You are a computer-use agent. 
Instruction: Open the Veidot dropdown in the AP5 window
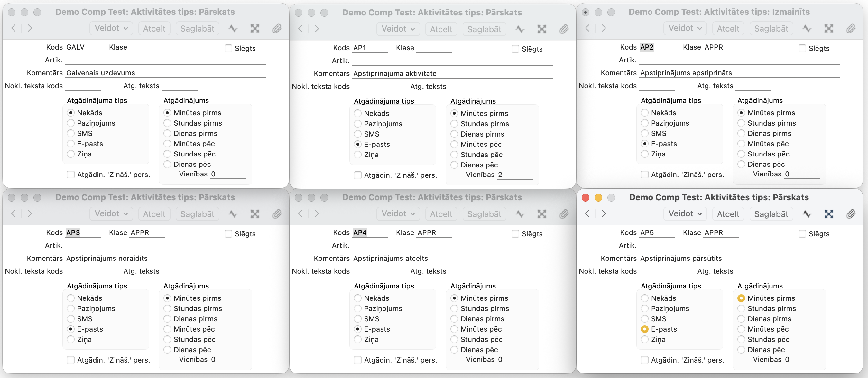(685, 214)
